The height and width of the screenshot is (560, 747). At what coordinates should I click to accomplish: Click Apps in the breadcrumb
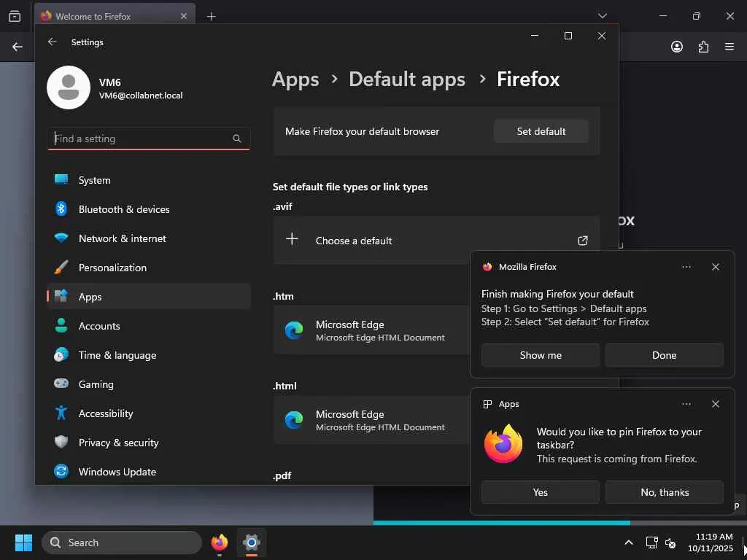(x=295, y=79)
